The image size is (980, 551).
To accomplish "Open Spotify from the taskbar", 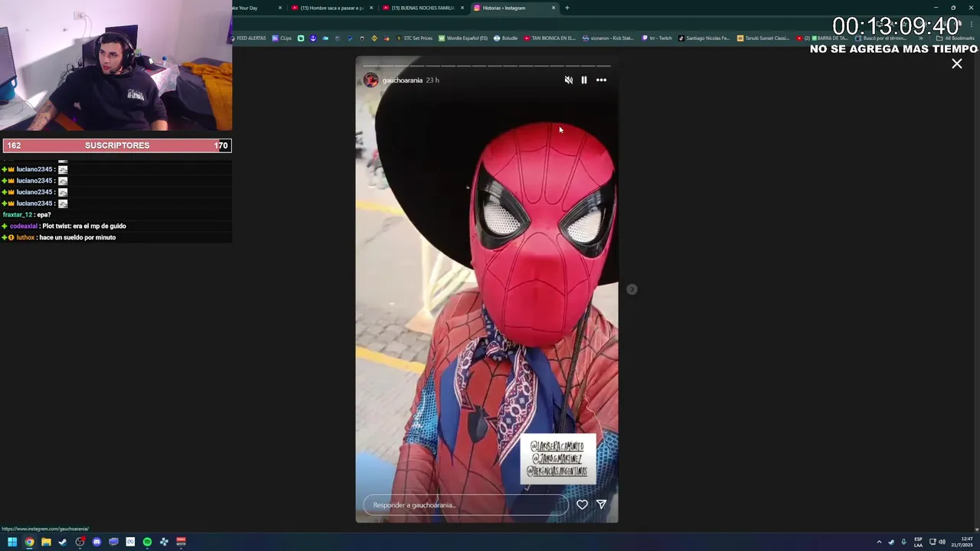I will [x=147, y=542].
